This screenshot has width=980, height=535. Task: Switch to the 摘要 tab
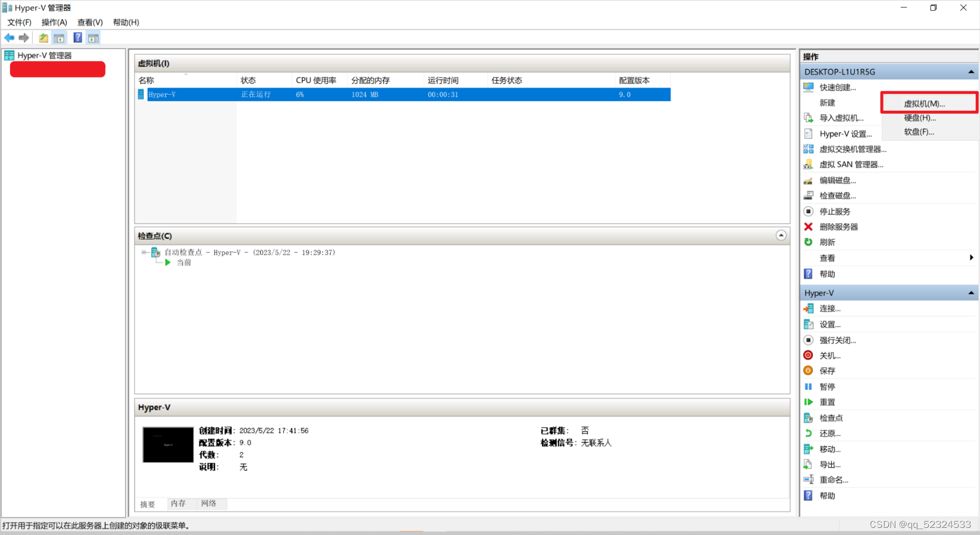pos(148,504)
